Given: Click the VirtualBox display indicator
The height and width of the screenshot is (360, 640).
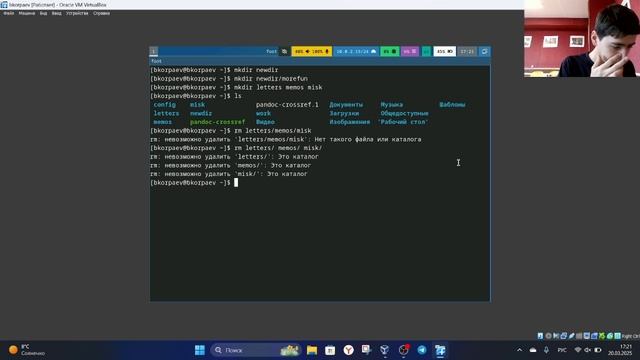Looking at the screenshot, I should coord(587,336).
